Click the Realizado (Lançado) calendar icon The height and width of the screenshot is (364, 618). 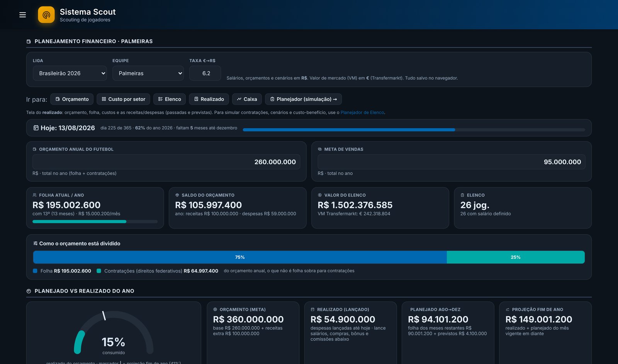(312, 310)
